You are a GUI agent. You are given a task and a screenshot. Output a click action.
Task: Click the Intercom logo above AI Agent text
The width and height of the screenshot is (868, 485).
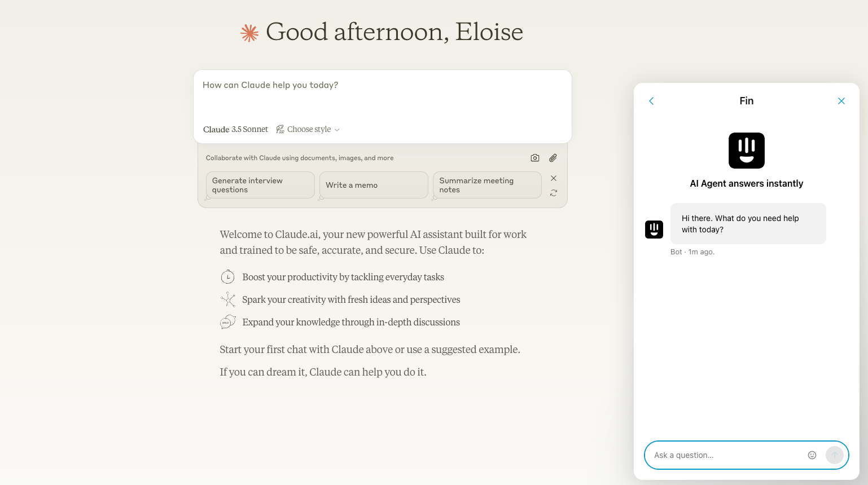tap(746, 151)
